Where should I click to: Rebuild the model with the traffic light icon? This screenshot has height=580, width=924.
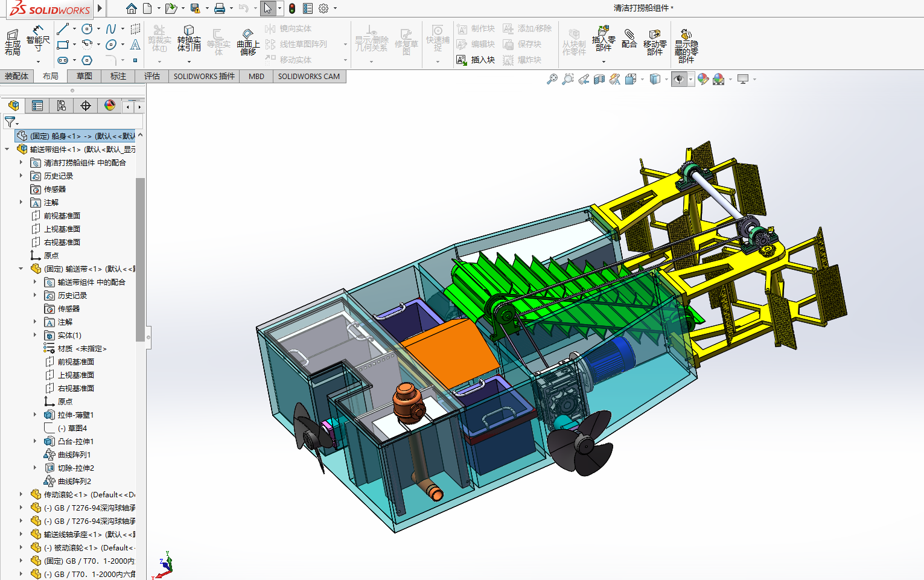click(292, 8)
